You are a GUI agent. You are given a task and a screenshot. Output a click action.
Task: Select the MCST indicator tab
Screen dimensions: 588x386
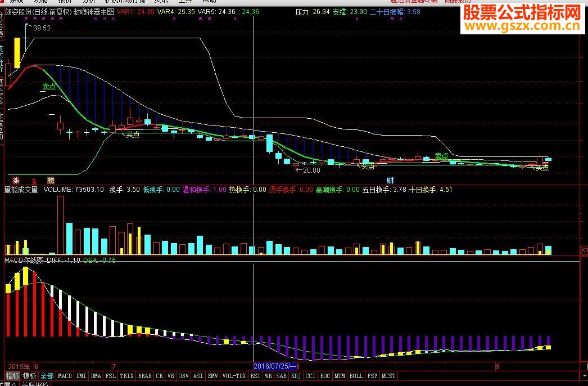[x=388, y=376]
